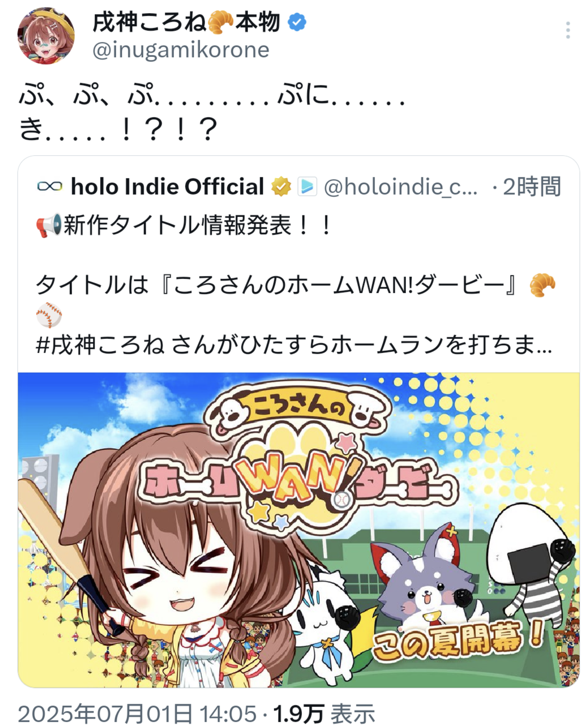Open the three-dot more options menu
The image size is (581, 728).
coord(568,30)
